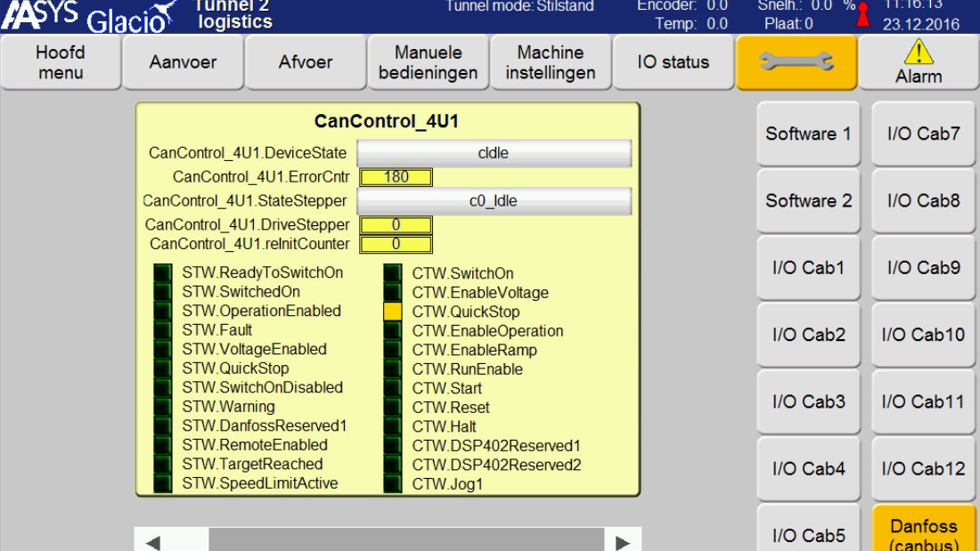The height and width of the screenshot is (551, 980).
Task: Open the Alarm warning page
Action: click(918, 62)
